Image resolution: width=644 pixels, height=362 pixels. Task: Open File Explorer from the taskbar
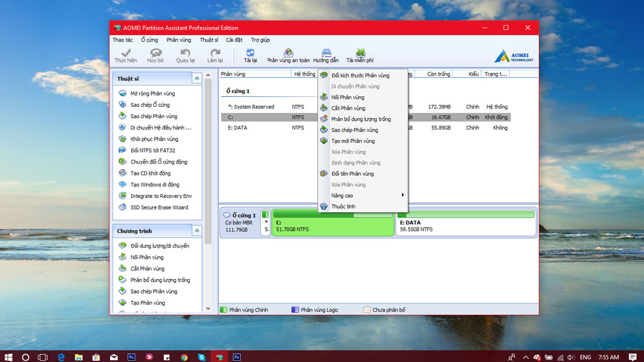(79, 357)
